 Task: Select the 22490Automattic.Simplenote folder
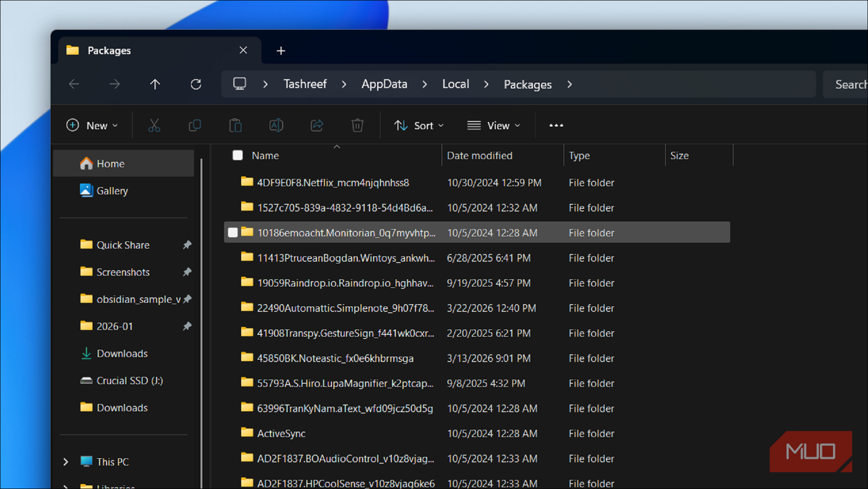click(477, 308)
